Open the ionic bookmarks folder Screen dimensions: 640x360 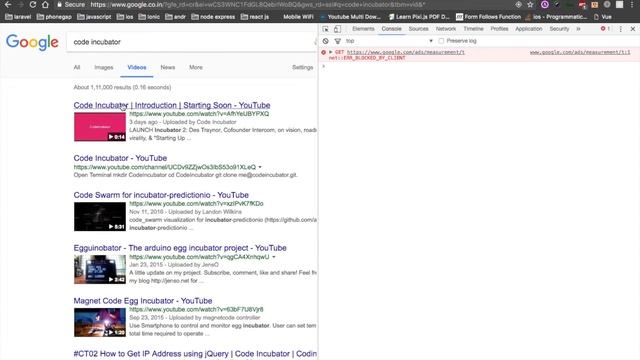(x=149, y=17)
